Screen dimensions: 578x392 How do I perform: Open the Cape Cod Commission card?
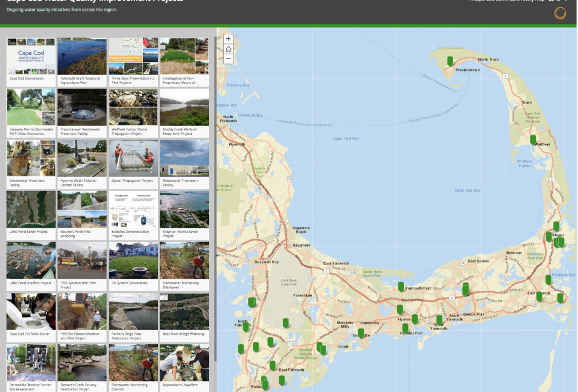pos(31,62)
